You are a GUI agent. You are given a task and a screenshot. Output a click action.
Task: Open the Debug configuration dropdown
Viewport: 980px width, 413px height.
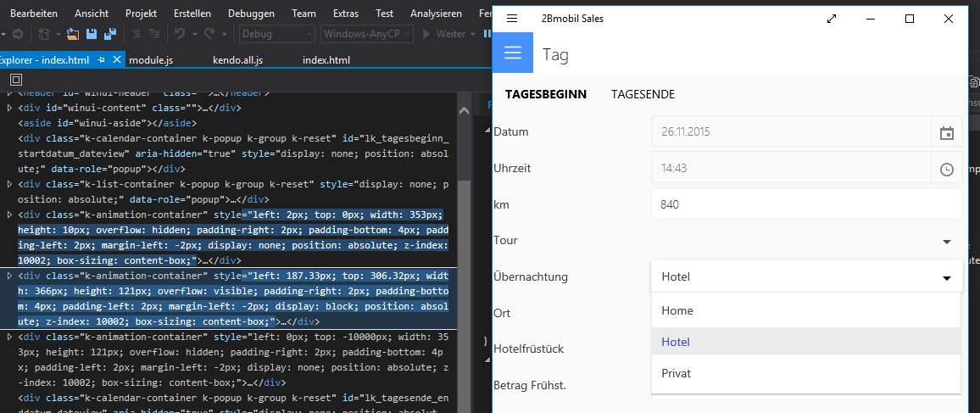coord(276,34)
